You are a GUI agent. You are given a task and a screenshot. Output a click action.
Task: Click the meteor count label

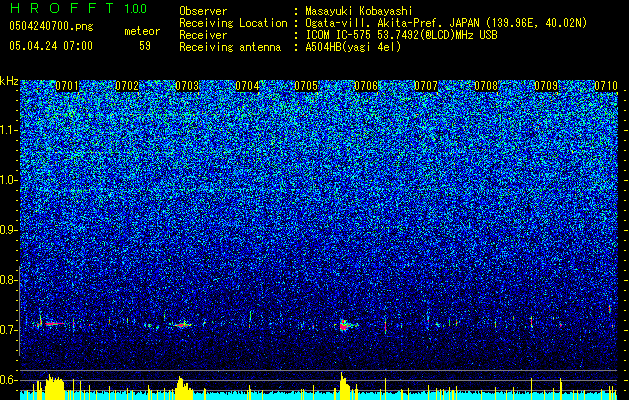coord(142,31)
